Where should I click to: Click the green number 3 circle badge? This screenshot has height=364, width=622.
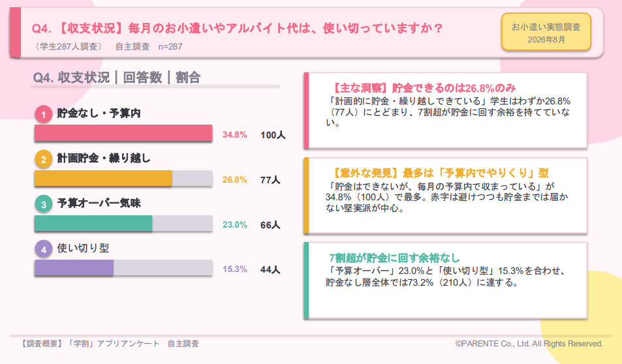(44, 204)
